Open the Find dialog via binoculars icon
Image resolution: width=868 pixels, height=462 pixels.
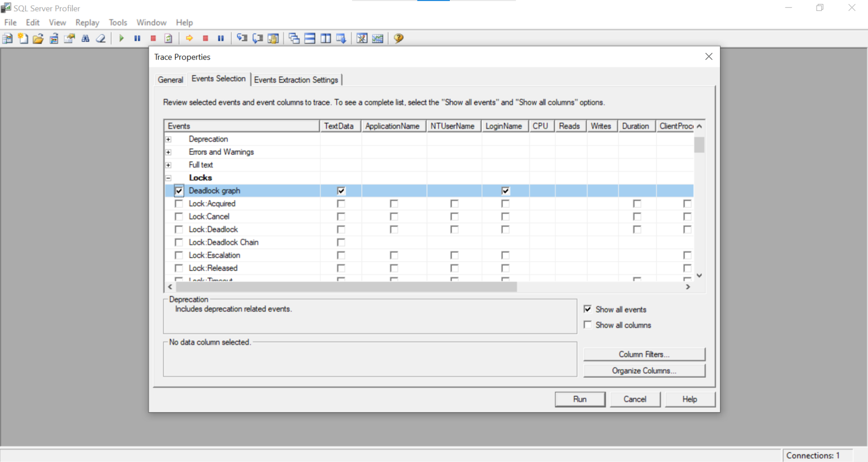tap(85, 38)
